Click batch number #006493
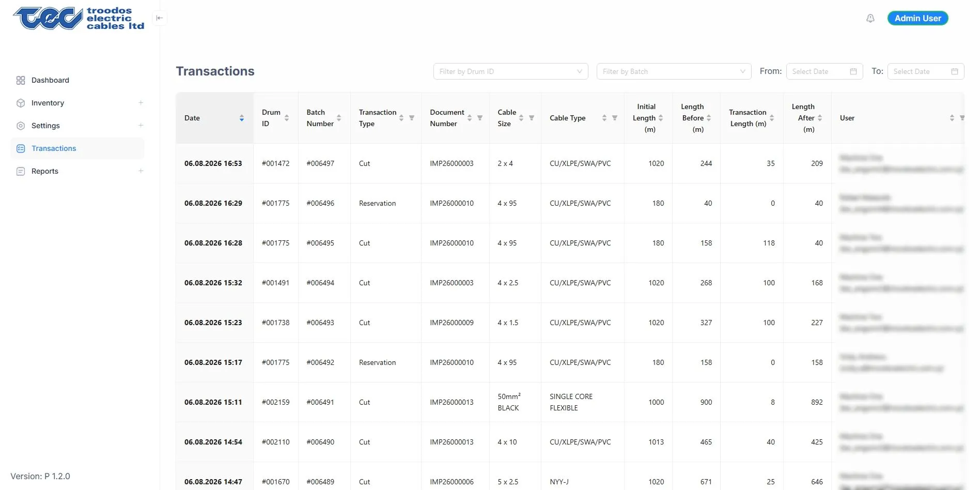The image size is (980, 490). [320, 323]
